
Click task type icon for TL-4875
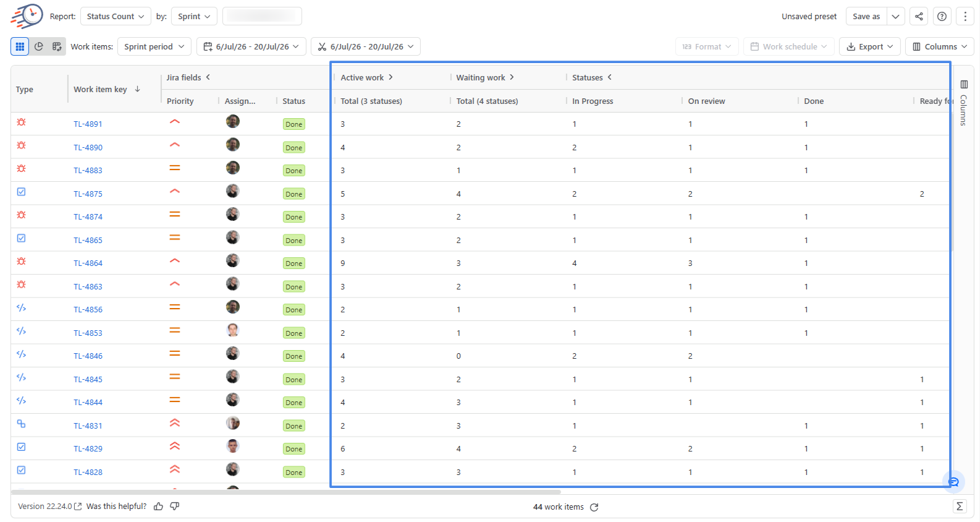click(21, 192)
